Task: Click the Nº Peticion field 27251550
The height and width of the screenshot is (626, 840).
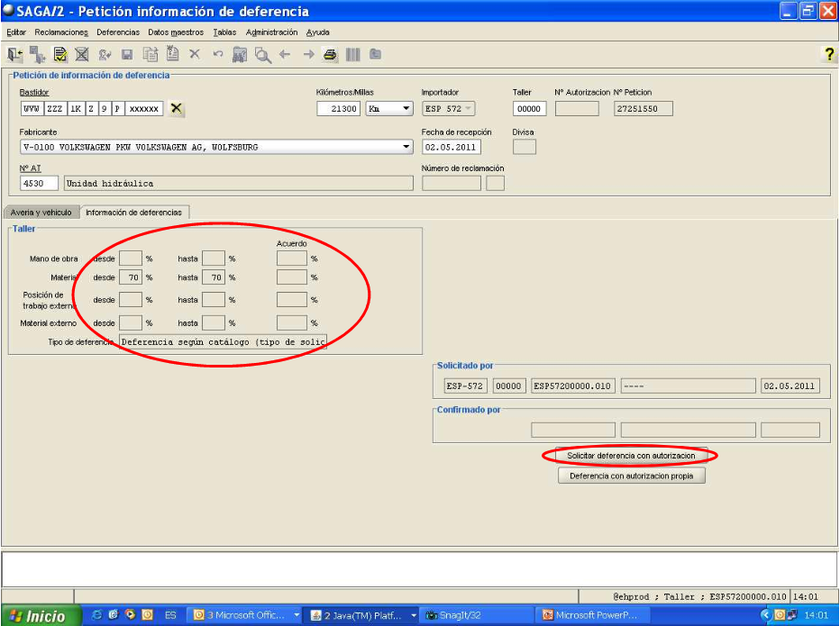Action: coord(644,108)
